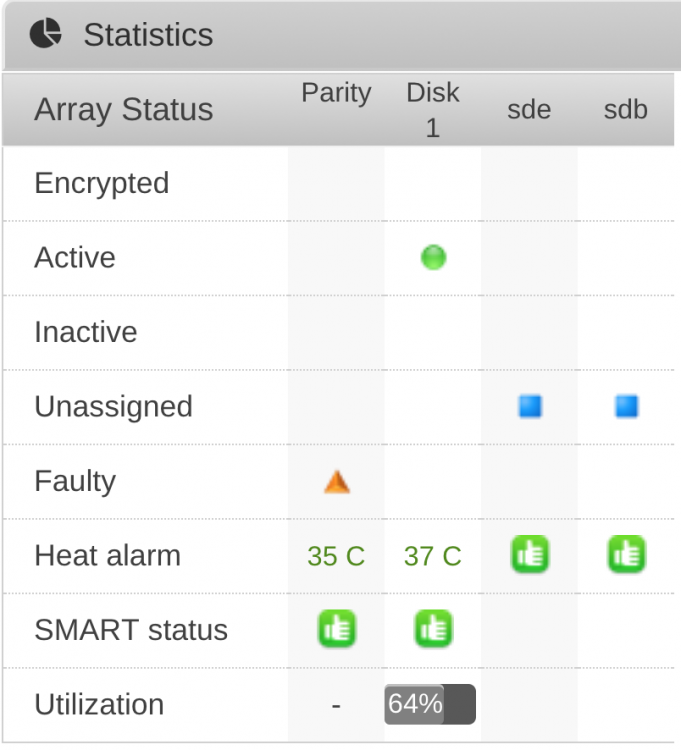
Task: Click the blue Unassigned square under sdb
Action: coord(626,406)
